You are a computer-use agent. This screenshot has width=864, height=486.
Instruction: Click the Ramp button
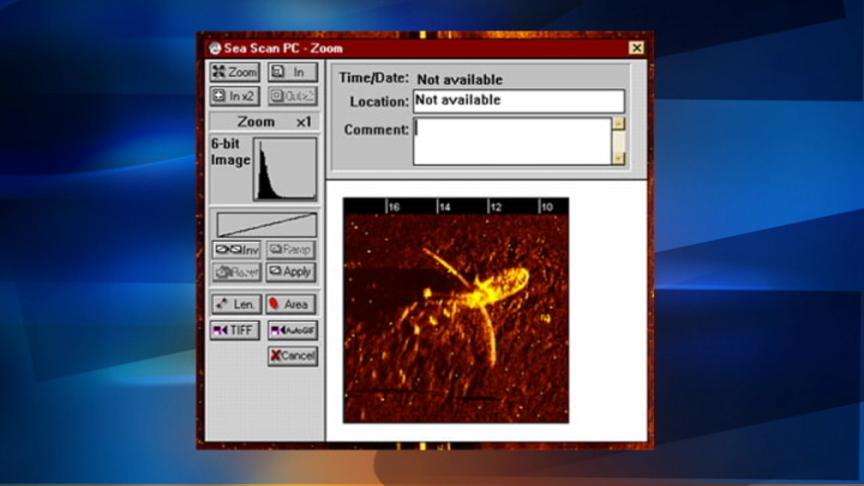click(291, 250)
